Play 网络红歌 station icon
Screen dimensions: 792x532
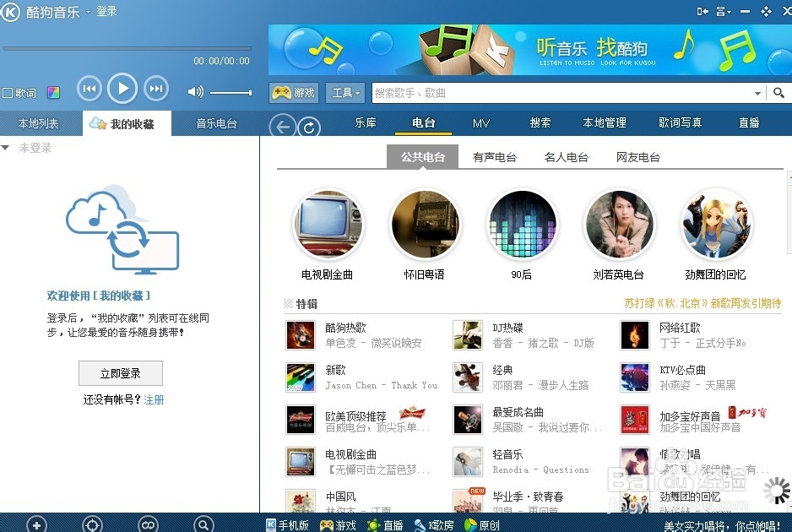point(635,335)
